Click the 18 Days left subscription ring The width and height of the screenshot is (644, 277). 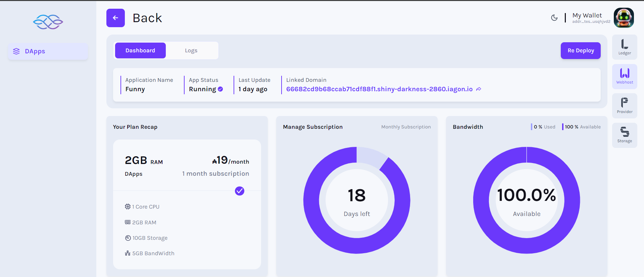tap(356, 200)
